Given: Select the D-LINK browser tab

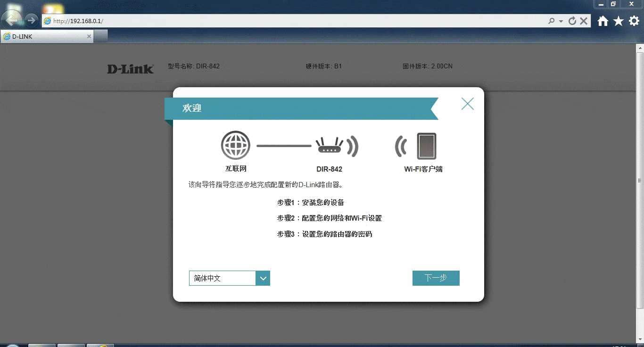Looking at the screenshot, I should (x=47, y=36).
